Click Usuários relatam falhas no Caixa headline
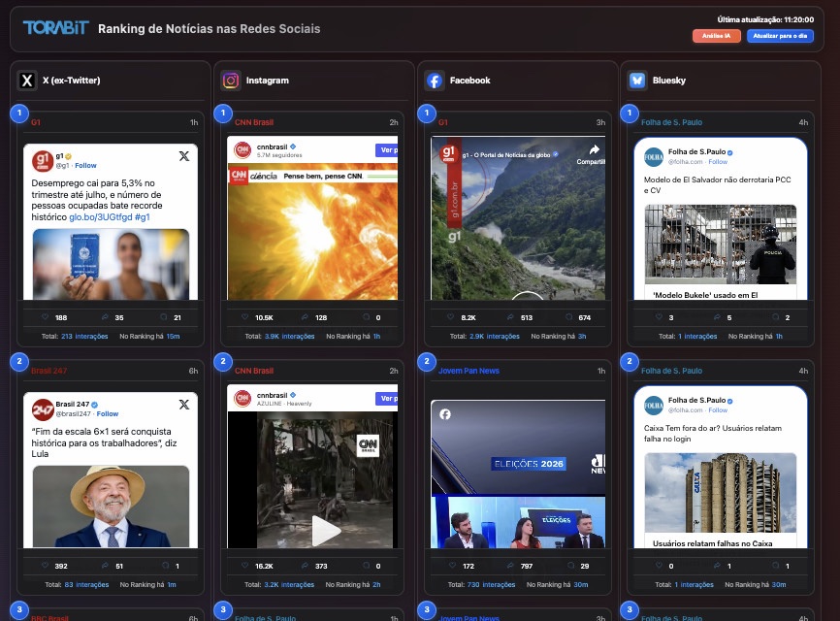 point(713,543)
